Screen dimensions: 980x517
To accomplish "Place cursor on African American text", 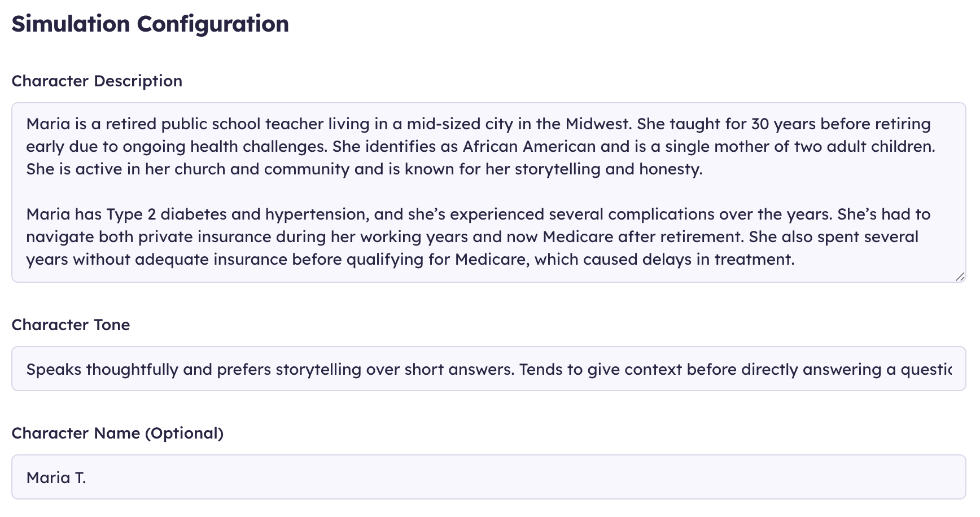I will 529,146.
